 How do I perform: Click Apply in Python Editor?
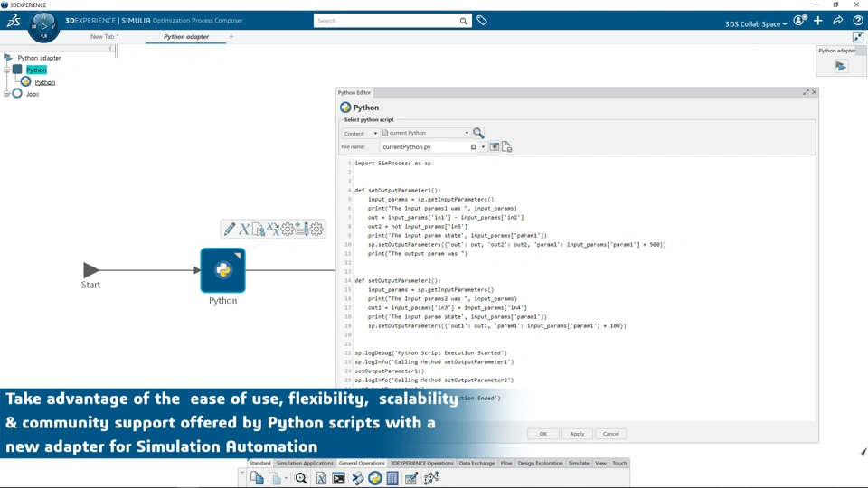tap(577, 434)
